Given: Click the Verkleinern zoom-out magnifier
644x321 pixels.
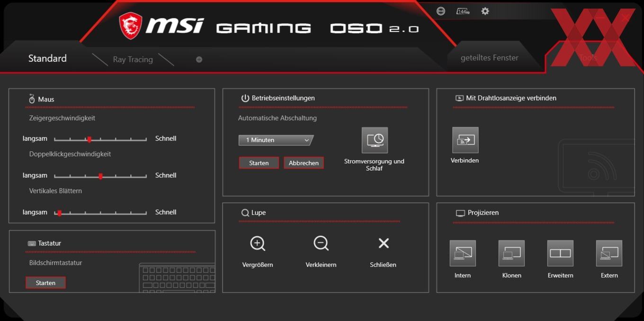Looking at the screenshot, I should [x=321, y=244].
